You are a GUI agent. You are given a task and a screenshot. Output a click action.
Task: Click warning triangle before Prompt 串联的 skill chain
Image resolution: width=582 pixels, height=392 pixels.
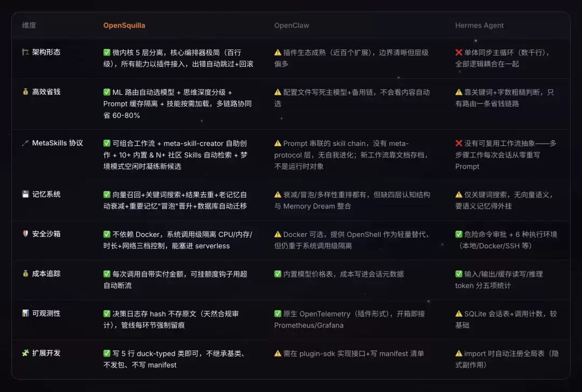click(x=278, y=143)
